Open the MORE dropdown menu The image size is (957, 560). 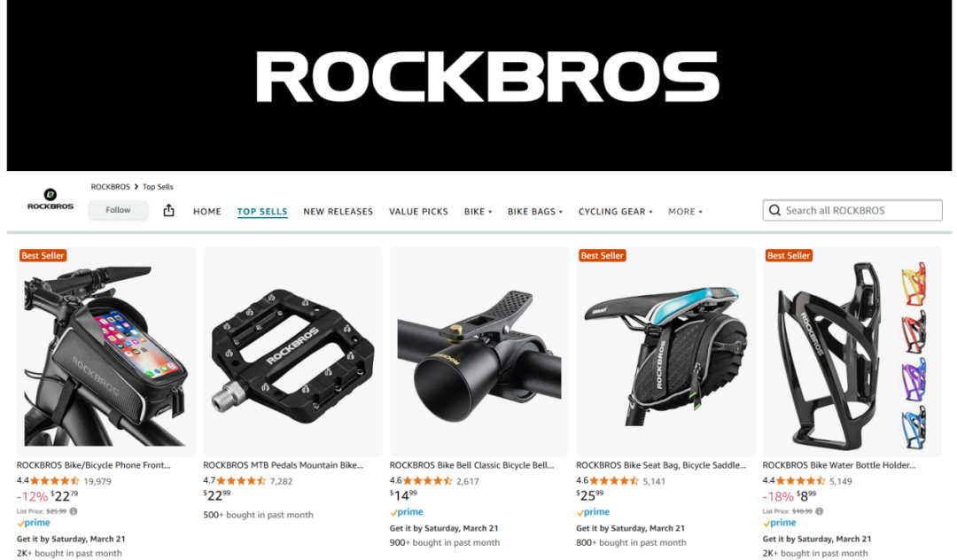(685, 212)
